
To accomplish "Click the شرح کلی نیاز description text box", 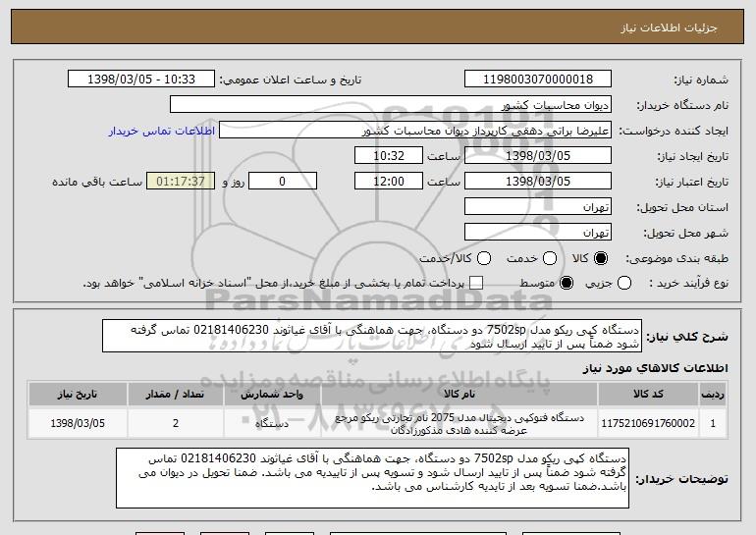I will pyautogui.click(x=372, y=336).
